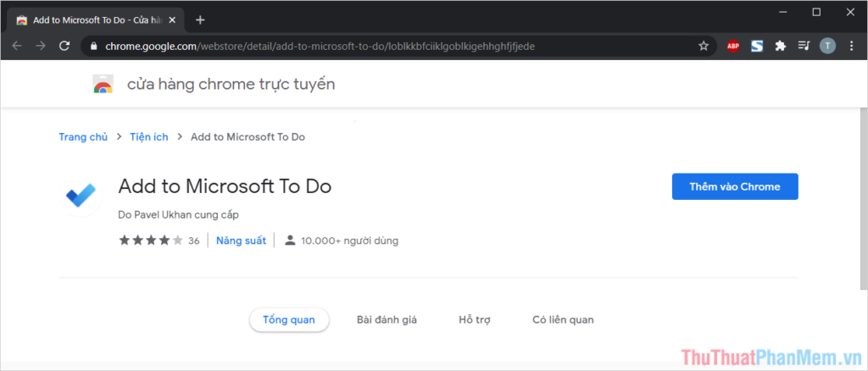868x371 pixels.
Task: Open the profile avatar T
Action: pyautogui.click(x=827, y=46)
